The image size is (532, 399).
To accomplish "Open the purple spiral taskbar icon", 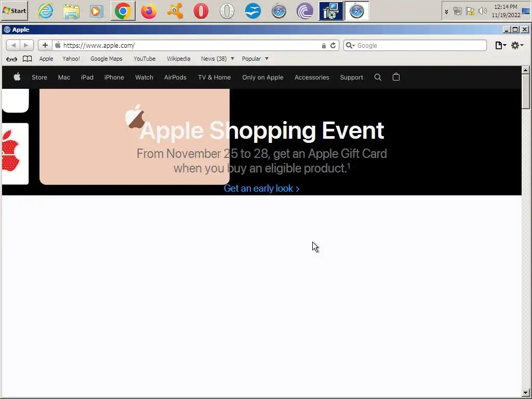I will [304, 11].
